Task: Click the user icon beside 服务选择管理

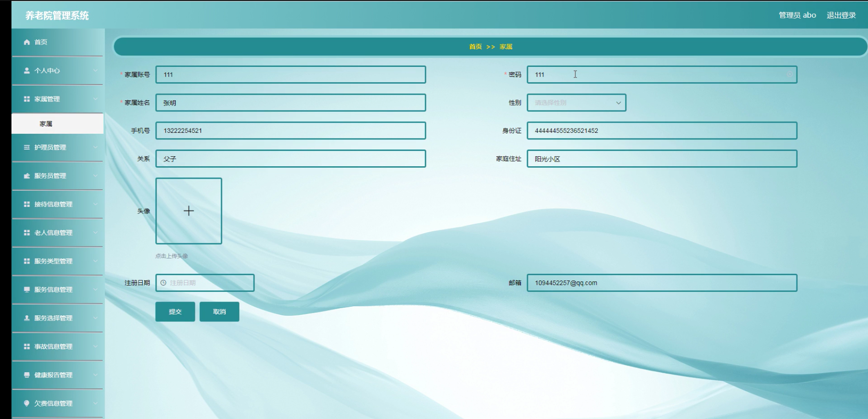Action: pos(27,318)
